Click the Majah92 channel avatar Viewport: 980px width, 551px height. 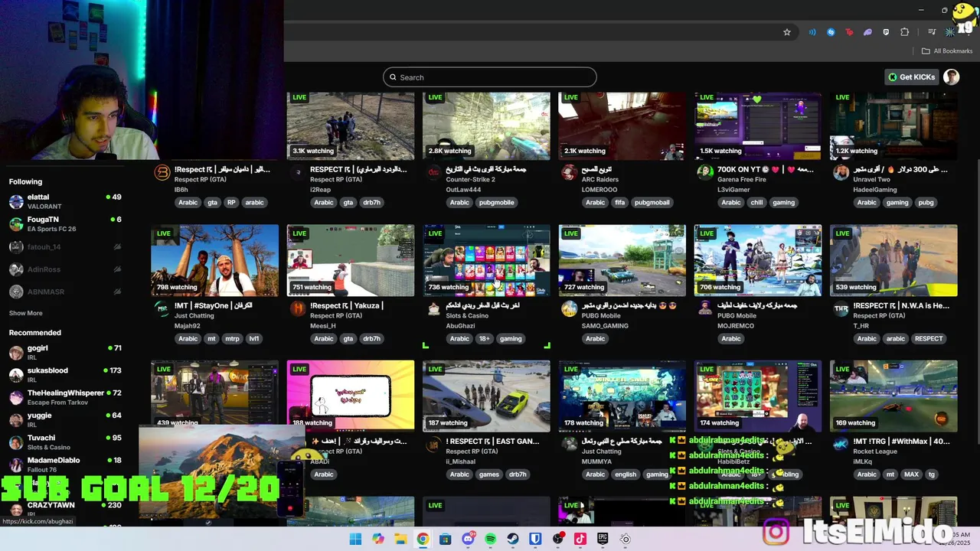click(x=162, y=309)
